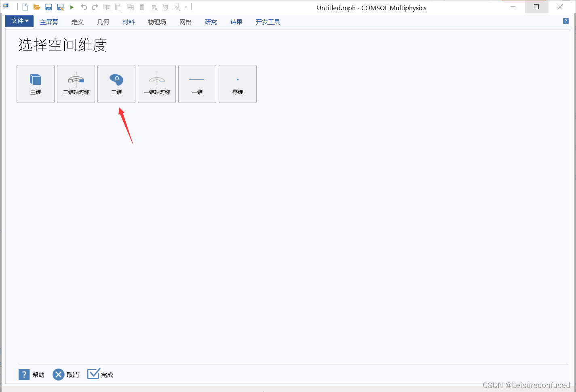Switch to the 定义 ribbon tab
Screen dimensions: 576x392
[77, 22]
